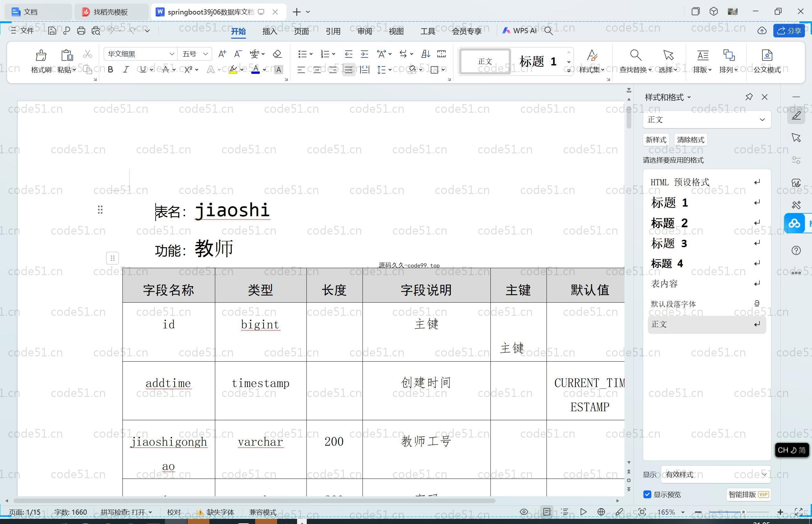The image size is (812, 524).
Task: Switch to page layout view in status bar
Action: [547, 512]
